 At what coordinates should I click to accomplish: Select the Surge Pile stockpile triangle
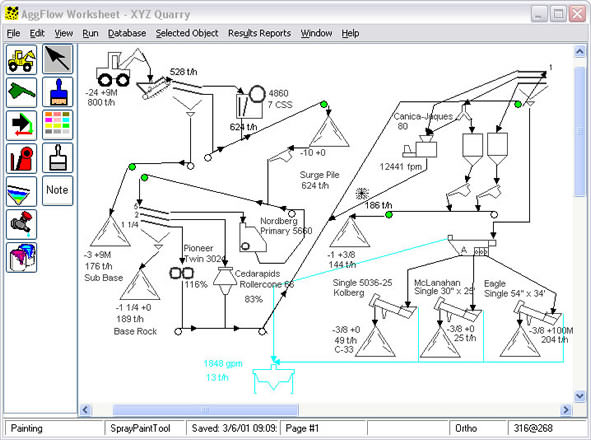point(329,131)
